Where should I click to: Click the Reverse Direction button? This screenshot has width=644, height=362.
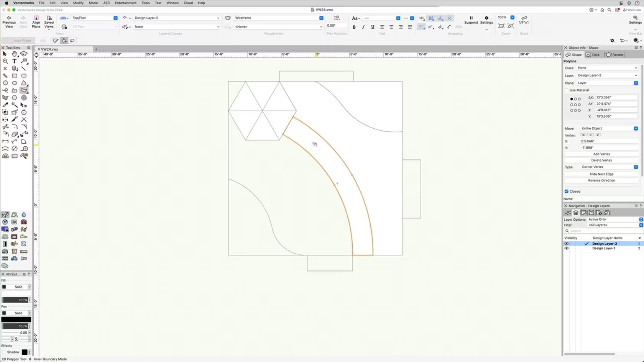tap(601, 180)
